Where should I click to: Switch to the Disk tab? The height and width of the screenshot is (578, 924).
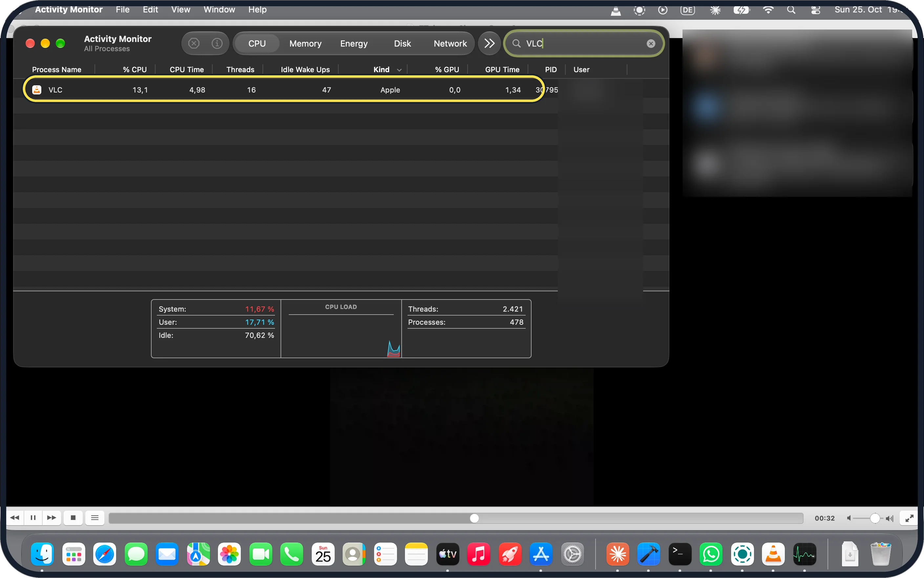click(402, 44)
